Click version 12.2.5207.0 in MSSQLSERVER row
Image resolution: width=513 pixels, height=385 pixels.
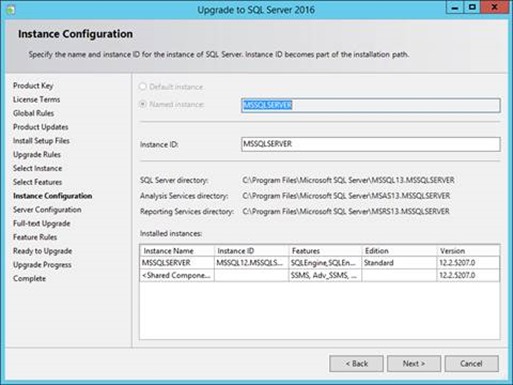(468, 263)
